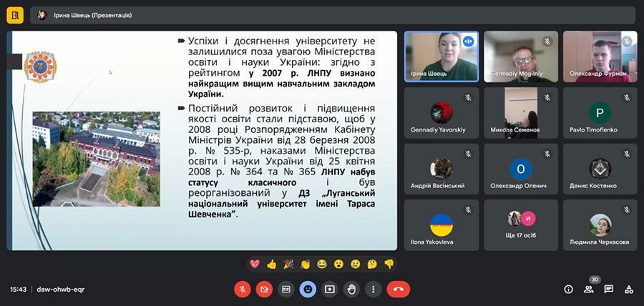The height and width of the screenshot is (306, 644).
Task: Open the chat panel icon
Action: 609,289
